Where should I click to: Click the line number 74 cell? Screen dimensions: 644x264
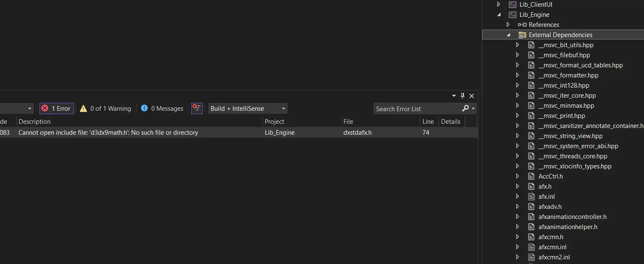click(x=426, y=133)
